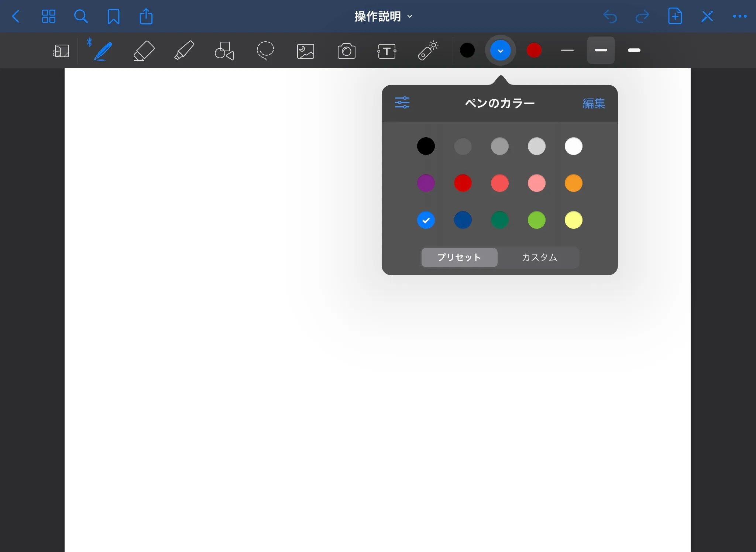
Task: Pick the Text box tool
Action: click(x=387, y=51)
